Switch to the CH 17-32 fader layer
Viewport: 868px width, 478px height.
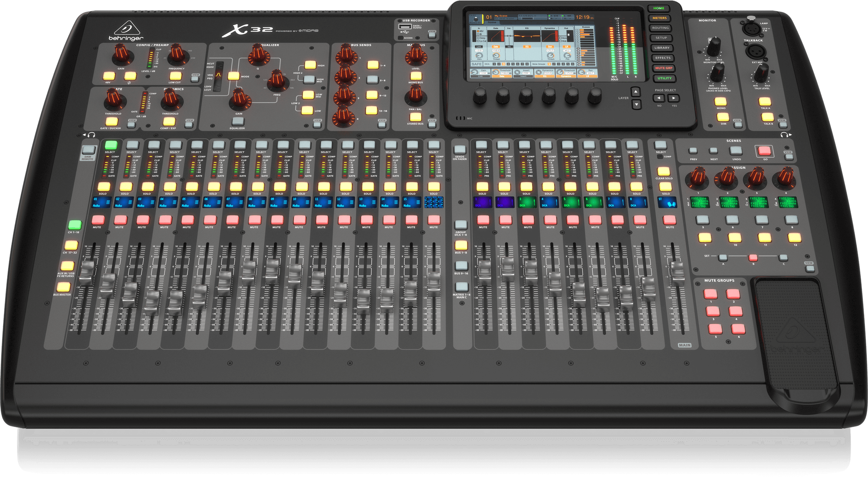point(71,246)
